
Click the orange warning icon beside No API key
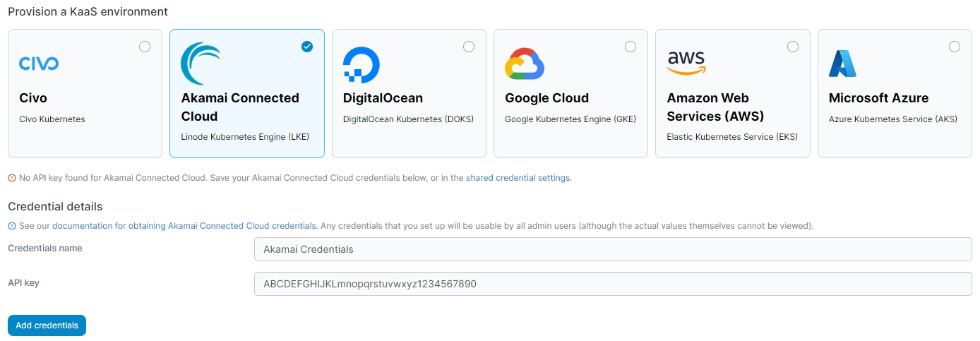[12, 179]
